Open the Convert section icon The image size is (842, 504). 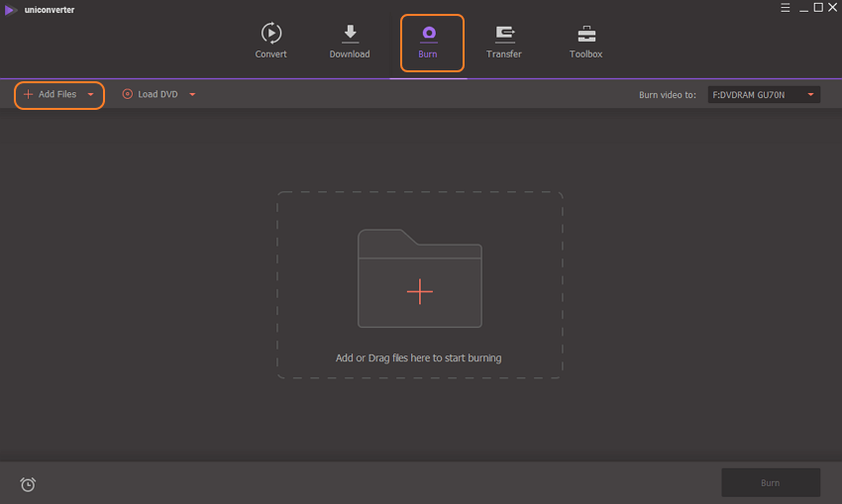[x=270, y=34]
